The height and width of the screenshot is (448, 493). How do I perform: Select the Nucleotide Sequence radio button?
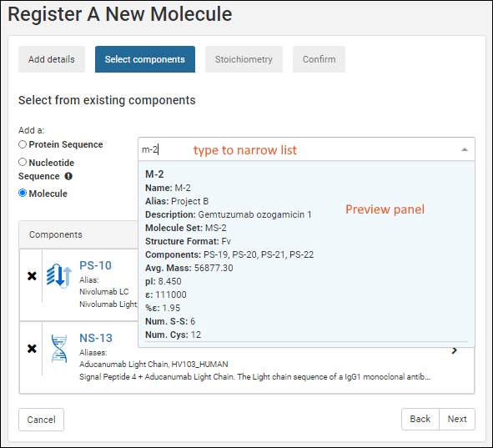pos(23,162)
